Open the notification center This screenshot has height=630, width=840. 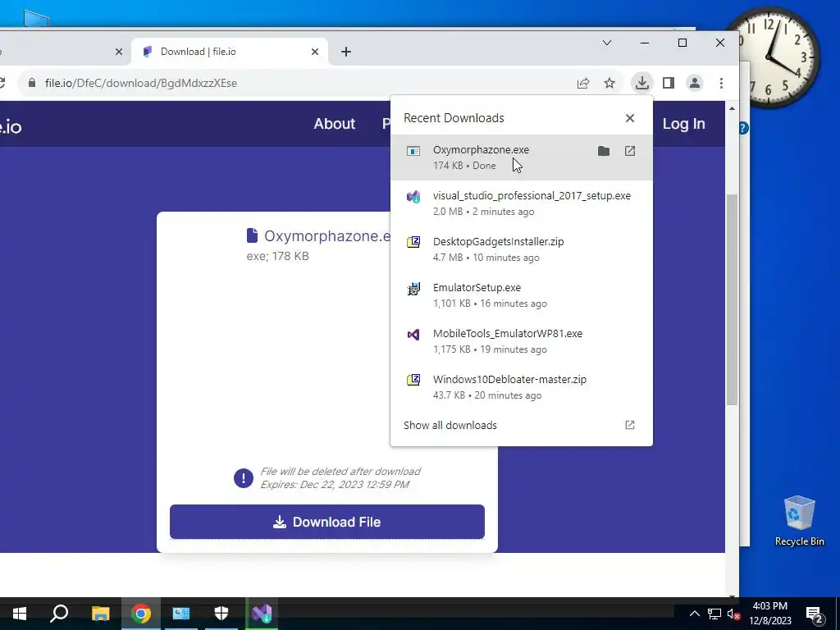pos(815,614)
